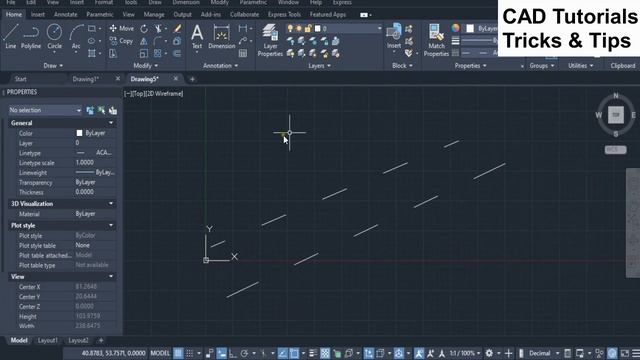Click the Erase tool icon

[177, 29]
